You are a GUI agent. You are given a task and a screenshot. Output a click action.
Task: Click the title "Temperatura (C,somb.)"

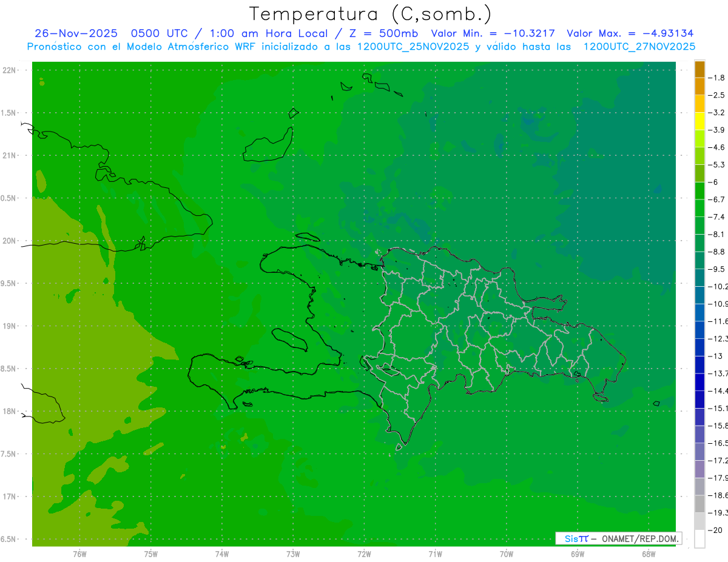click(371, 14)
